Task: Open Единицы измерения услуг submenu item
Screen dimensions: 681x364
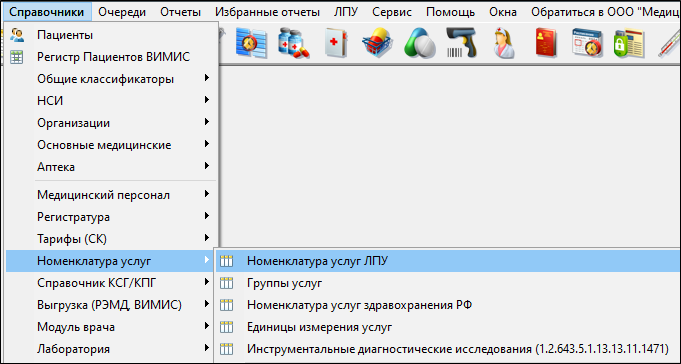Action: tap(448, 327)
